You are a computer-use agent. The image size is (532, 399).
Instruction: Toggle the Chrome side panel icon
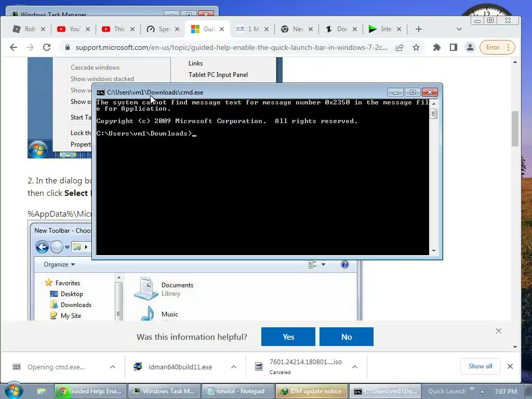453,47
